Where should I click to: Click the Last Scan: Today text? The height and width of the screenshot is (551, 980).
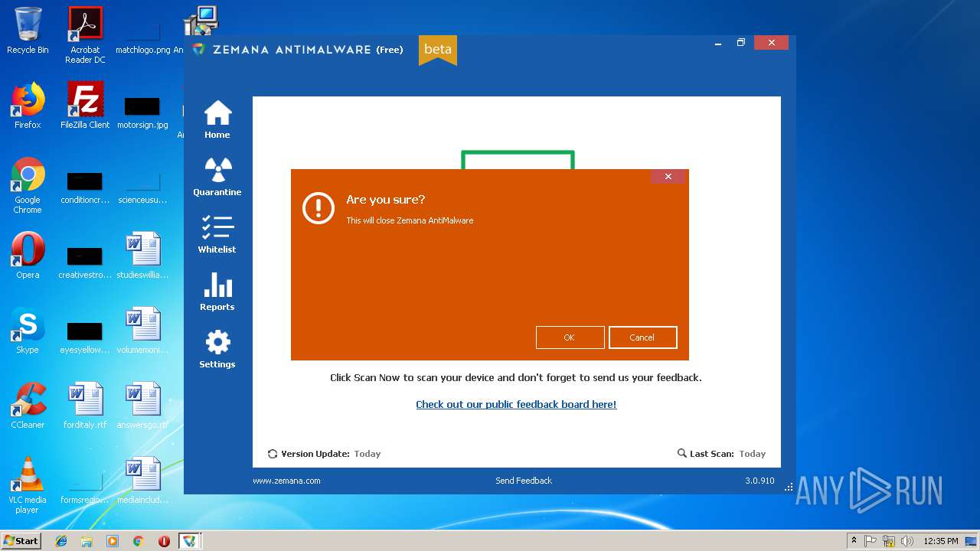pyautogui.click(x=727, y=454)
